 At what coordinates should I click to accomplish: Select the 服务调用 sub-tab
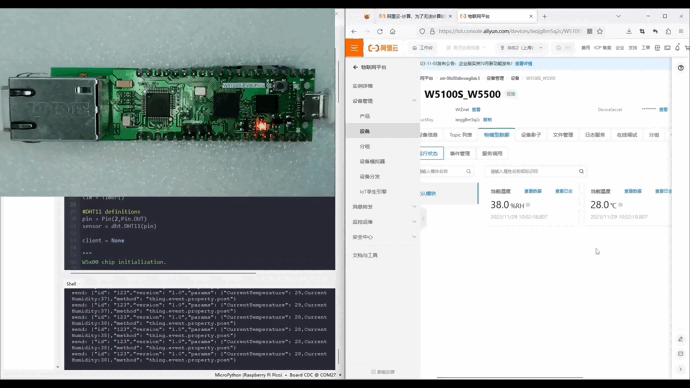pos(492,154)
